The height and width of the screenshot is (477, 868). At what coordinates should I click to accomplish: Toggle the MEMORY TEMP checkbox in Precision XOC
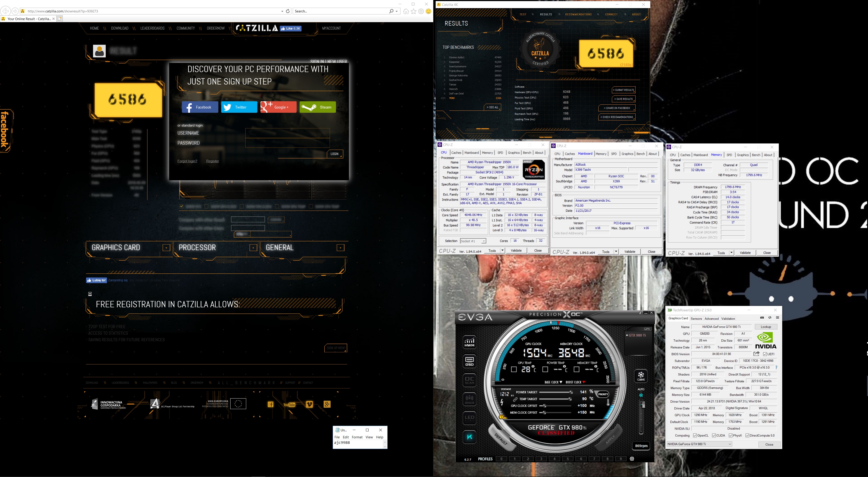(x=577, y=369)
